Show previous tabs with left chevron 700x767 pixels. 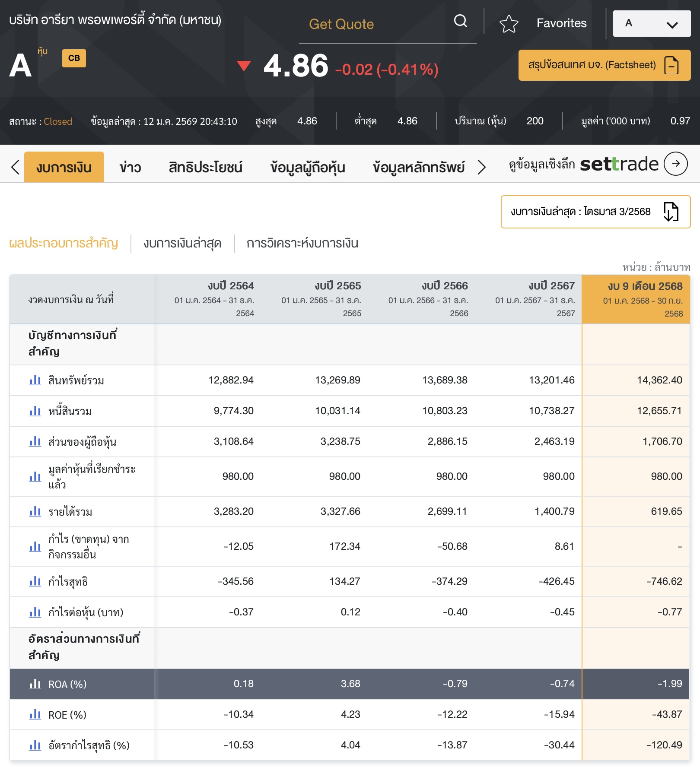[15, 167]
